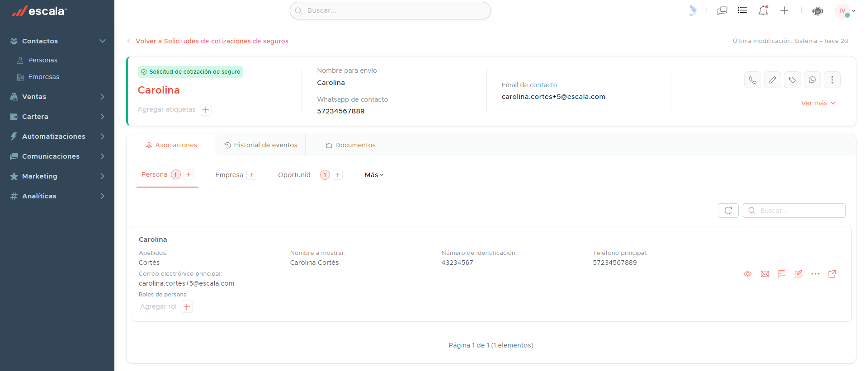This screenshot has width=868, height=371.
Task: Add a Persona association with plus
Action: (189, 174)
